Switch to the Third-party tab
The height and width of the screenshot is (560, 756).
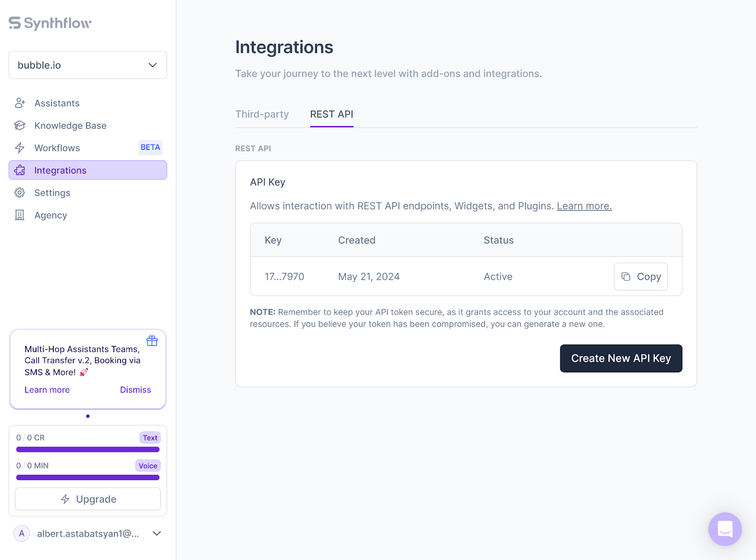[262, 114]
